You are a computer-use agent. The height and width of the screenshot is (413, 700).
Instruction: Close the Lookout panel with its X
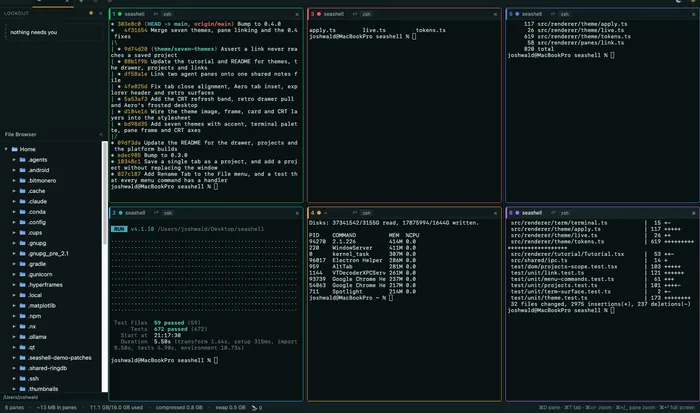point(100,13)
